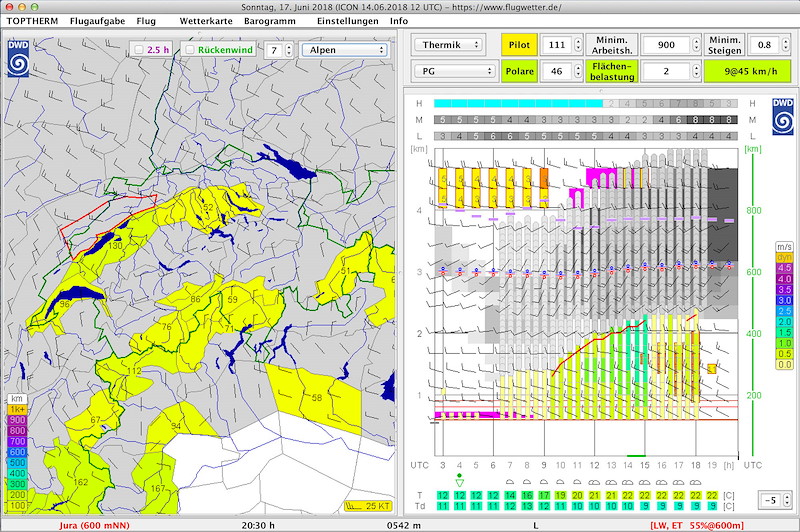Click the green macOS zoom window button
Viewport: 800px width, 532px height.
(x=34, y=7)
